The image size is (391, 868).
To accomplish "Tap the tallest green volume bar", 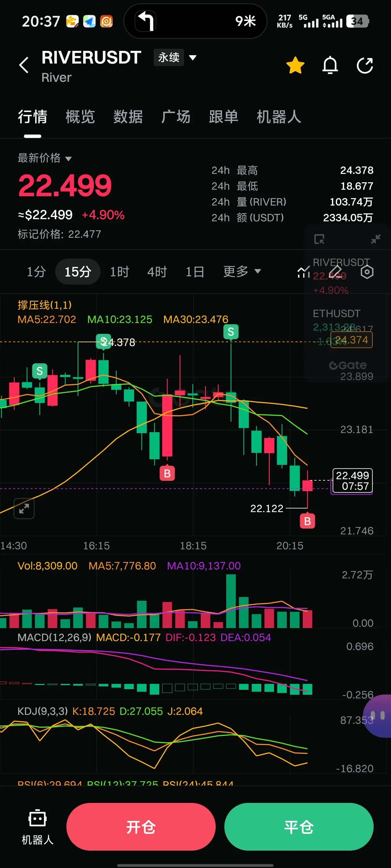I will coord(231,601).
